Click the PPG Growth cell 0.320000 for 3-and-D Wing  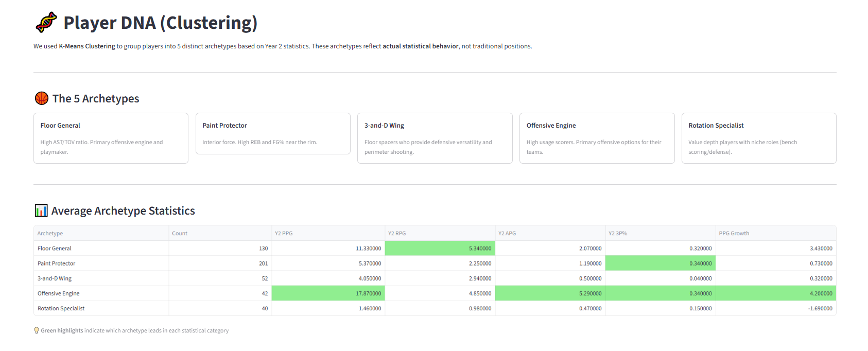(x=775, y=278)
